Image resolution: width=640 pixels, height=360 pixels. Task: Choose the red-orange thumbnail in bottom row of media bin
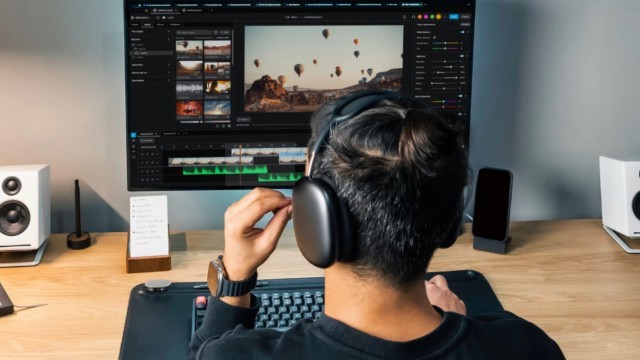point(189,108)
